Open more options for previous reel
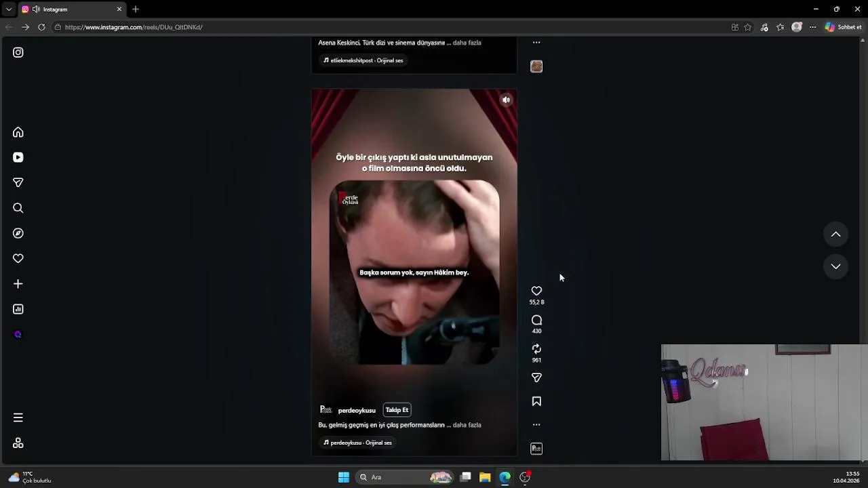The image size is (868, 488). (x=536, y=42)
